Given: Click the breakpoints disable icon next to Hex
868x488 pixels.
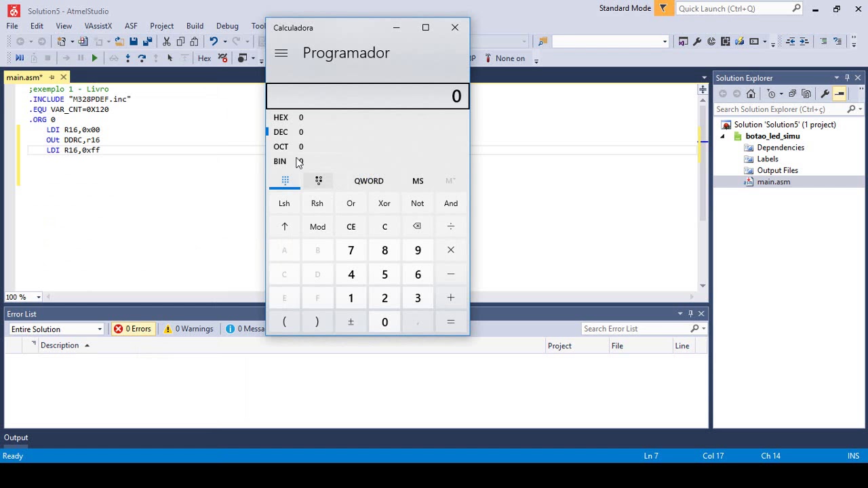Looking at the screenshot, I should pyautogui.click(x=222, y=58).
